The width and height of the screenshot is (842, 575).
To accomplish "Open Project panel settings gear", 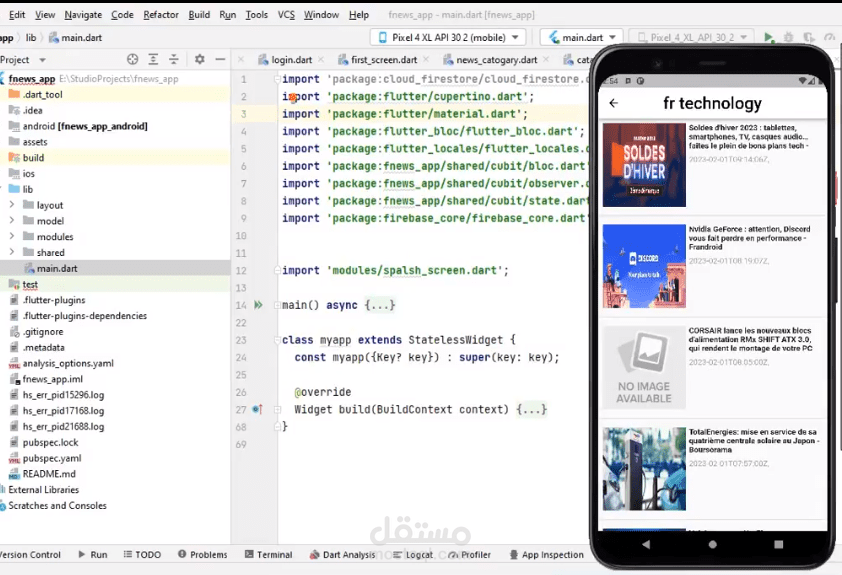I will [x=199, y=59].
